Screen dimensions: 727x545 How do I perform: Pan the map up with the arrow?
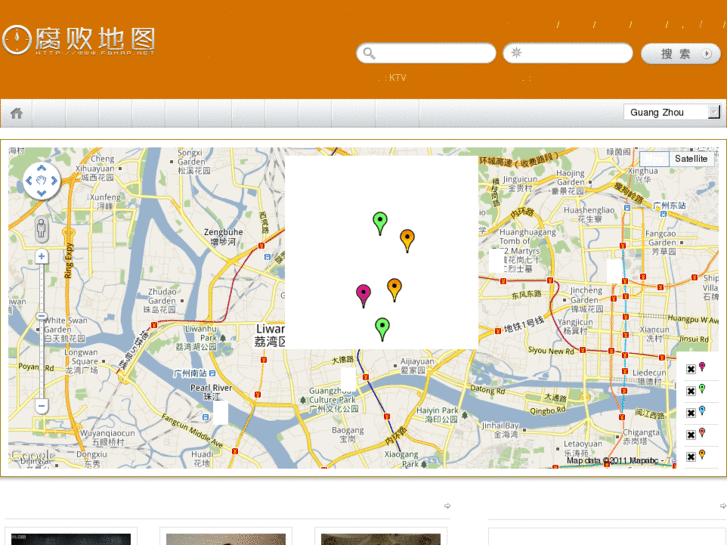click(42, 168)
